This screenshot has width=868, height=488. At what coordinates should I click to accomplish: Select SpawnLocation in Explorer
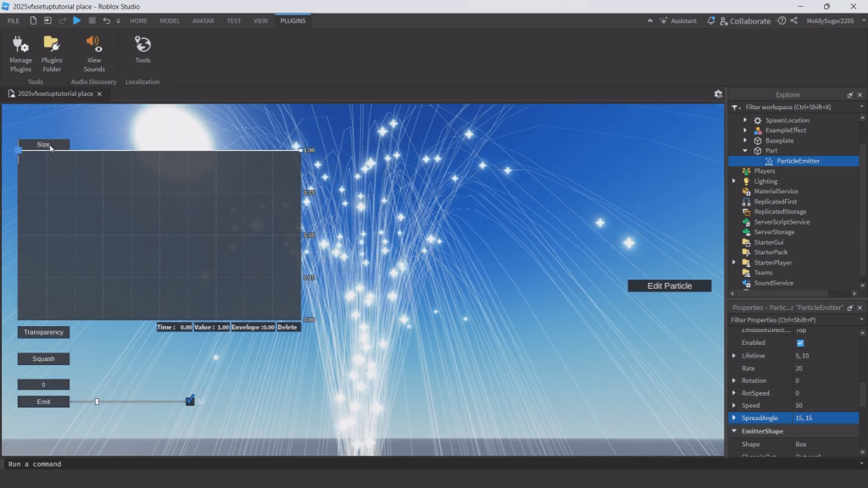click(x=787, y=120)
